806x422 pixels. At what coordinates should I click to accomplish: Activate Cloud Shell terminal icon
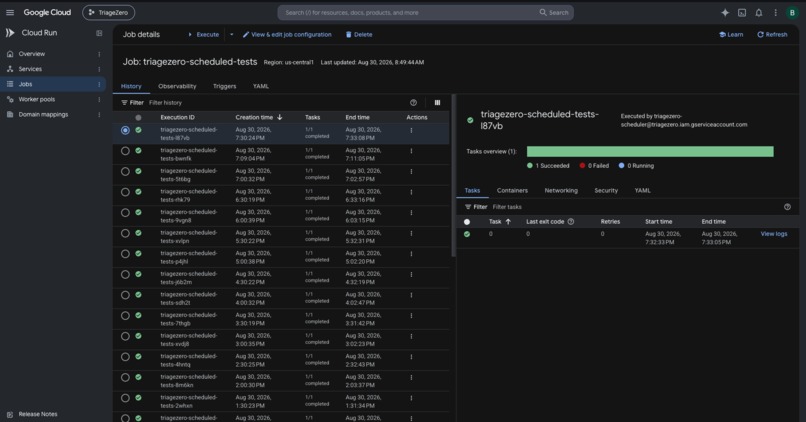click(742, 12)
